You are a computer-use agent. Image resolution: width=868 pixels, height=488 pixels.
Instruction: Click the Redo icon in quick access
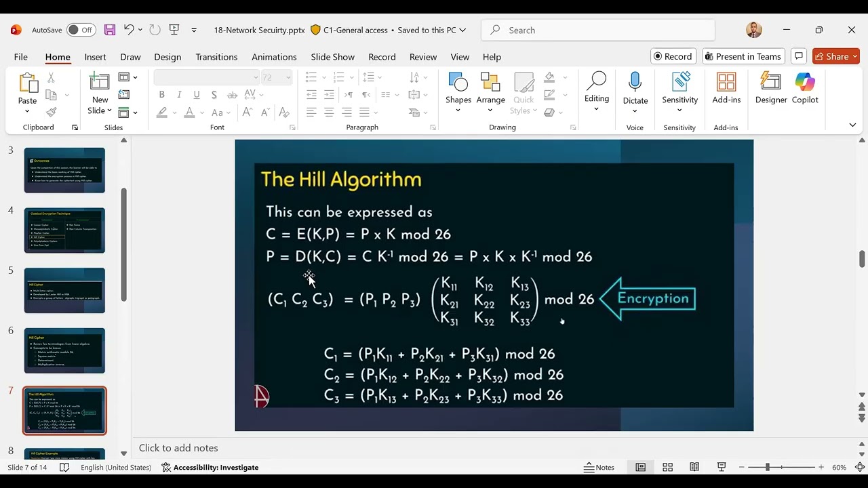coord(155,30)
